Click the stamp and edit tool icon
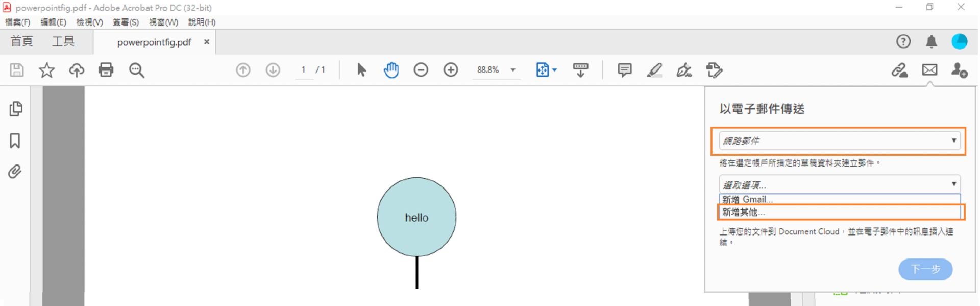980x306 pixels. (714, 70)
